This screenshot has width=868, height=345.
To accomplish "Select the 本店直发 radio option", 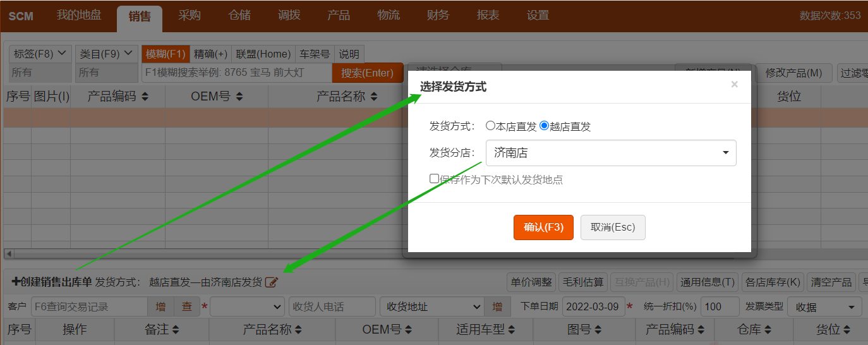I will point(490,126).
